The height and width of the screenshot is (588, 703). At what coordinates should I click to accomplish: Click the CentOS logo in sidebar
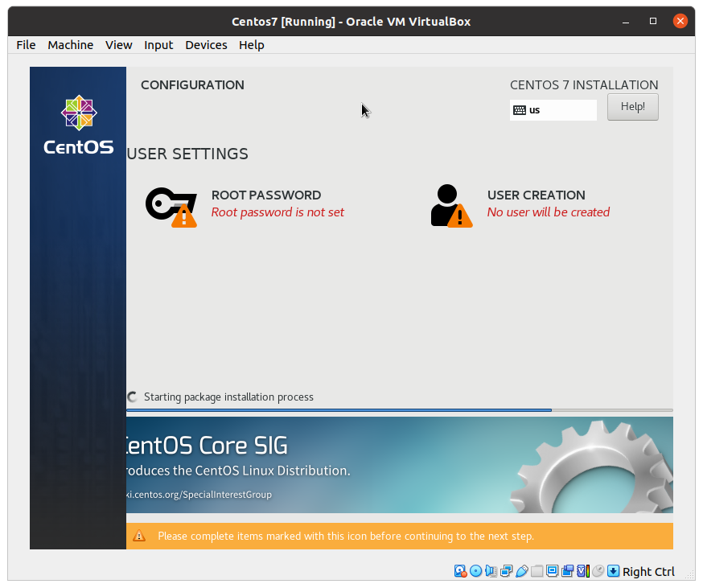tap(79, 125)
